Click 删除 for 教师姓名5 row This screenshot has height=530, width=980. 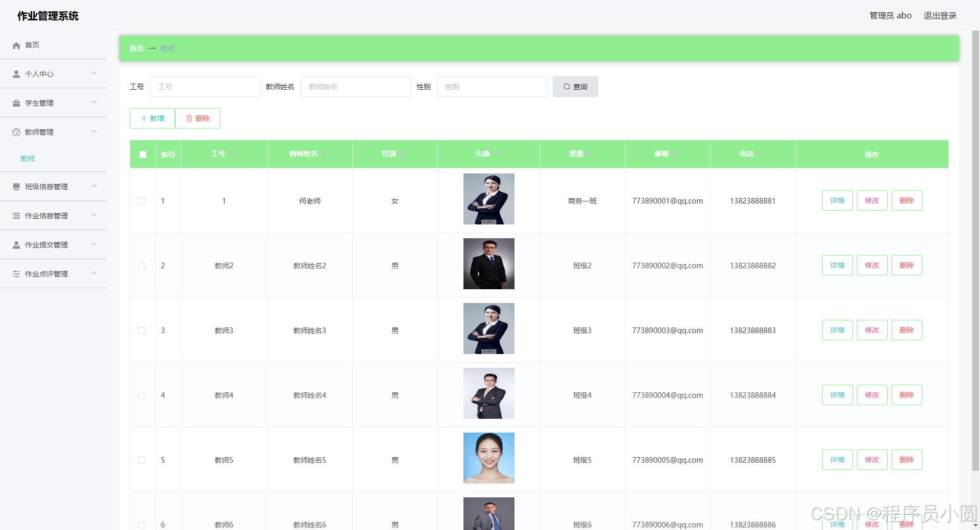906,460
